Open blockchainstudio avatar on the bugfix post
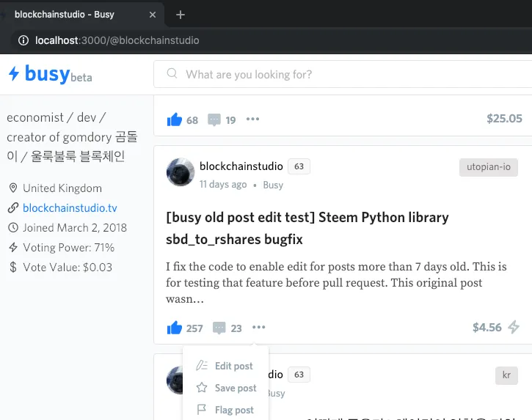Screen dimensions: 532x420 tap(181, 172)
